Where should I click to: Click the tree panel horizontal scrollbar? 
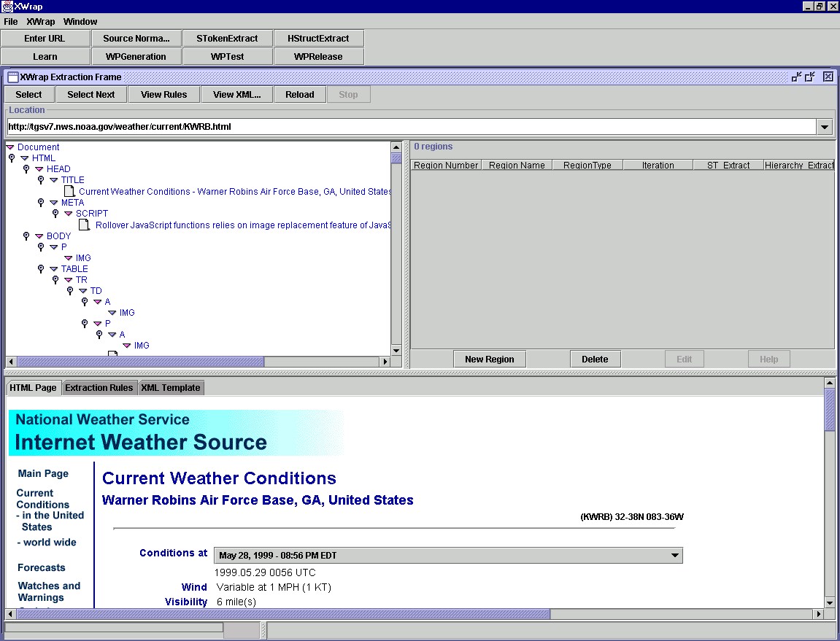point(139,362)
